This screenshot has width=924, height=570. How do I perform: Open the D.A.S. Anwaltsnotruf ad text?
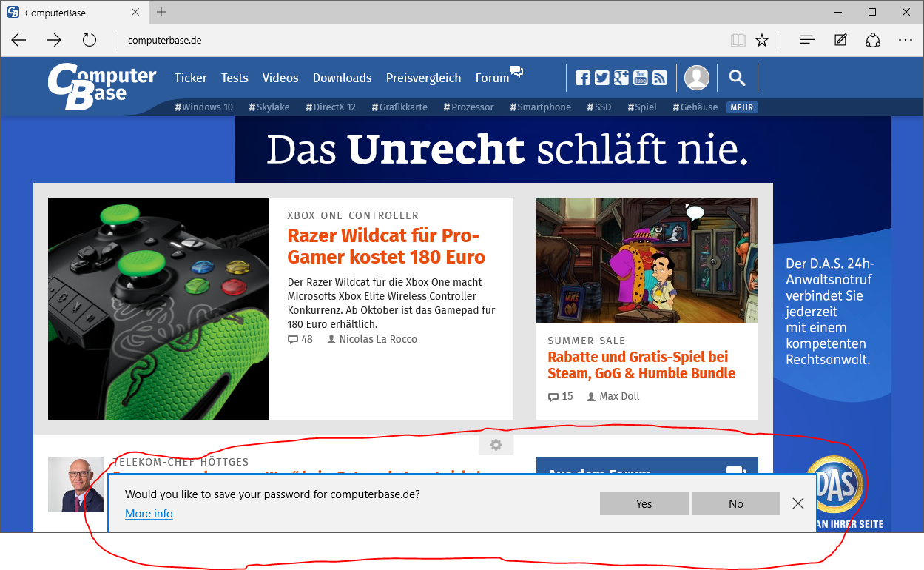click(x=830, y=312)
